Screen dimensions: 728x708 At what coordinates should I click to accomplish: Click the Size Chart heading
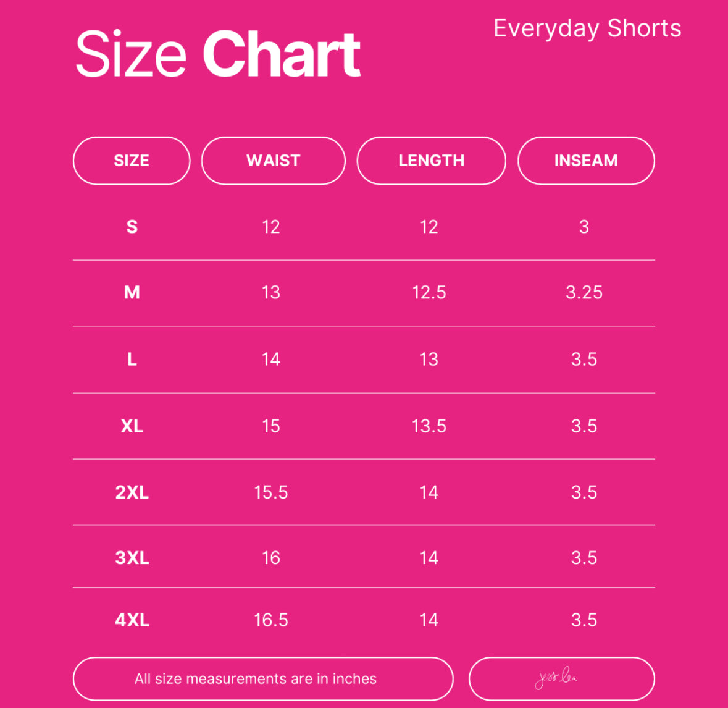pyautogui.click(x=218, y=53)
